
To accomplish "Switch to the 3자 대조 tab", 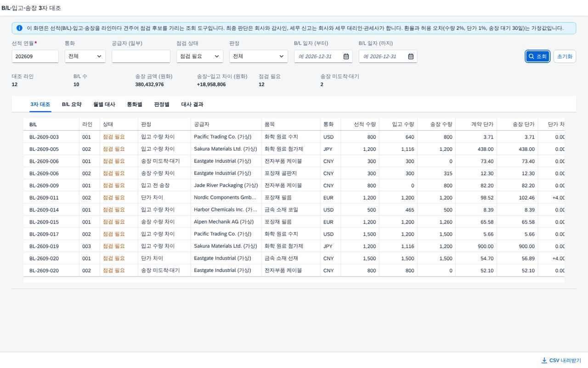I will coord(40,104).
